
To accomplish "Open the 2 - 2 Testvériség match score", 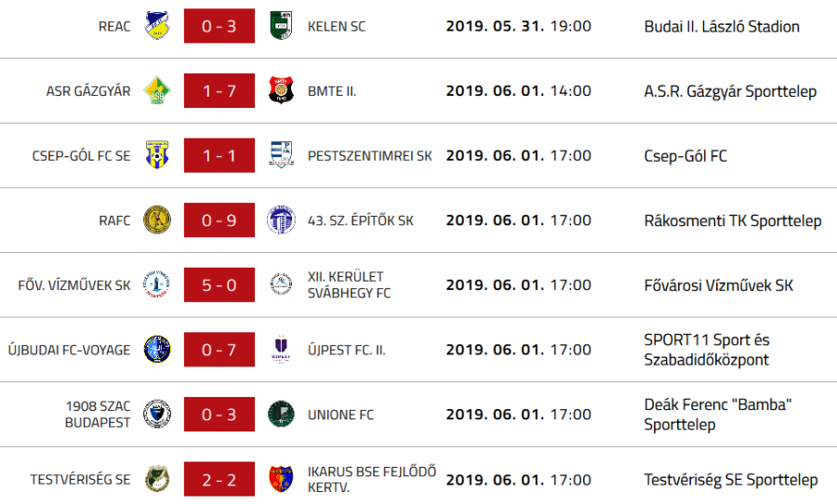I will (219, 480).
